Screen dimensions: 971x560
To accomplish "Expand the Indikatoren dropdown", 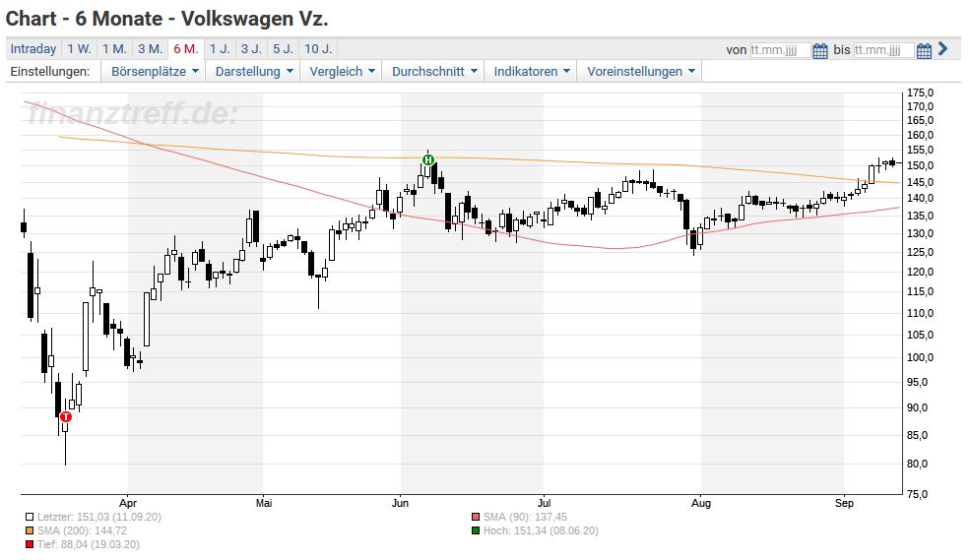I will [531, 71].
